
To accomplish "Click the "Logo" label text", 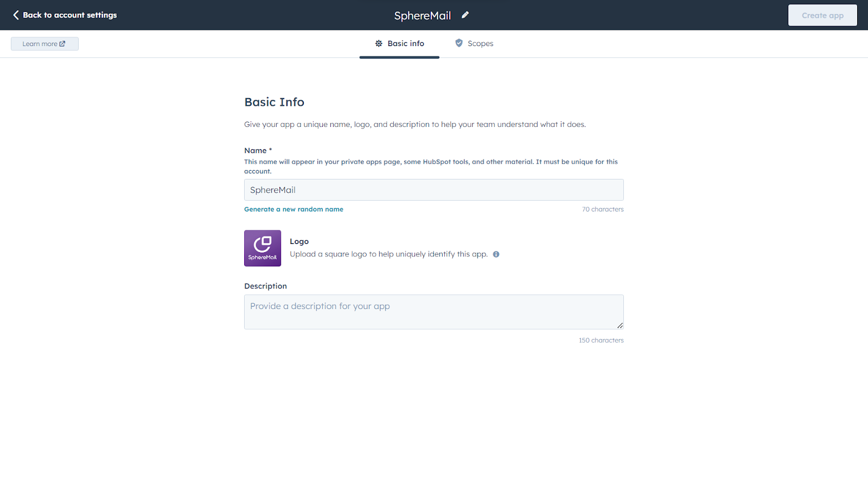I will point(299,241).
